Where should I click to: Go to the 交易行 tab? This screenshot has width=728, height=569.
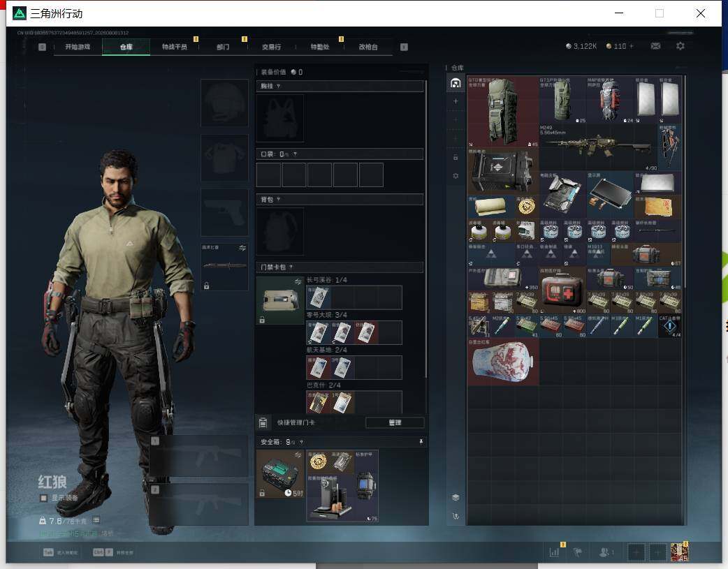click(271, 47)
